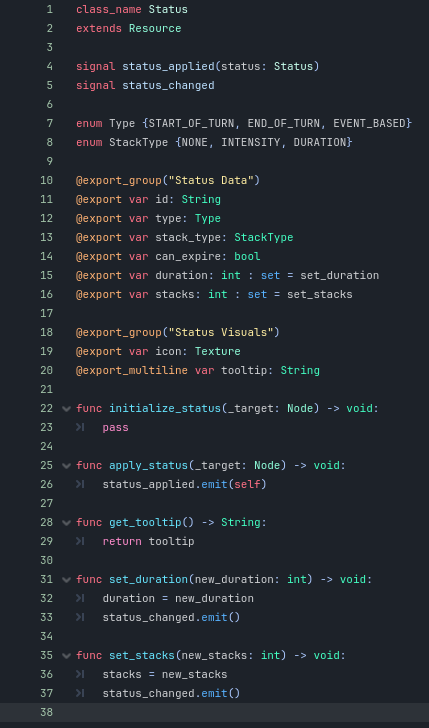Click indent marker before status_applied.emit(self)
This screenshot has height=728, width=429.
pos(80,484)
